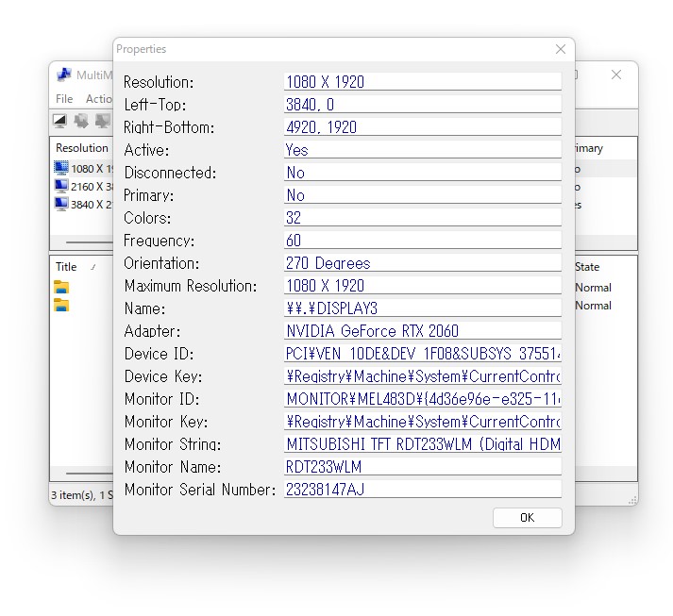Select the lower folder icon in Title list
The width and height of the screenshot is (673, 616).
click(61, 305)
